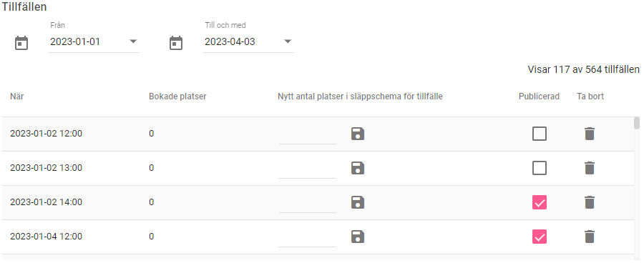Viewport: 644px width, 263px height.
Task: Uncheck Publicerad for the 2023-01-02 14:00 row
Action: click(540, 202)
